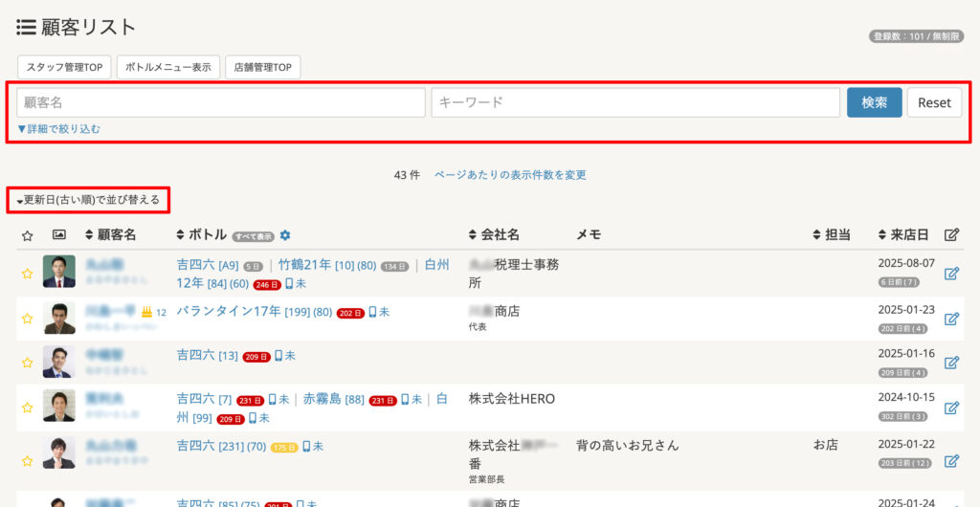This screenshot has height=507, width=980.
Task: Sort the list by 来店日 column
Action: [902, 235]
